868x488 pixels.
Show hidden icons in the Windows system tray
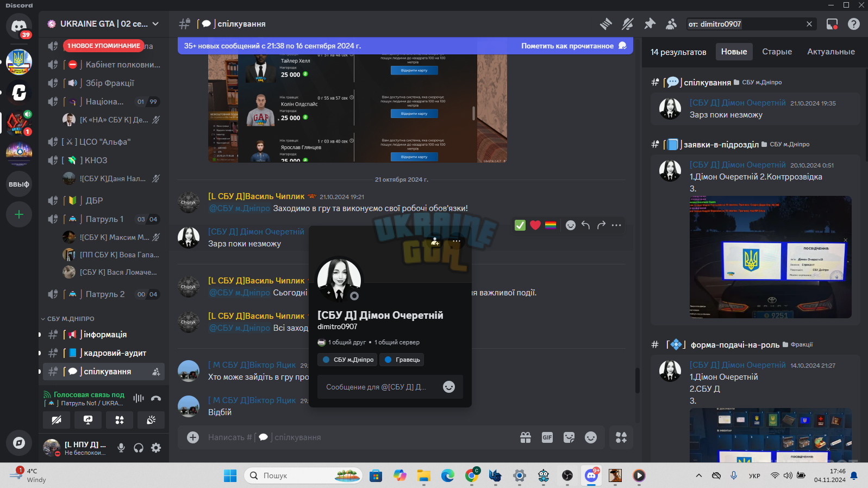tap(699, 475)
